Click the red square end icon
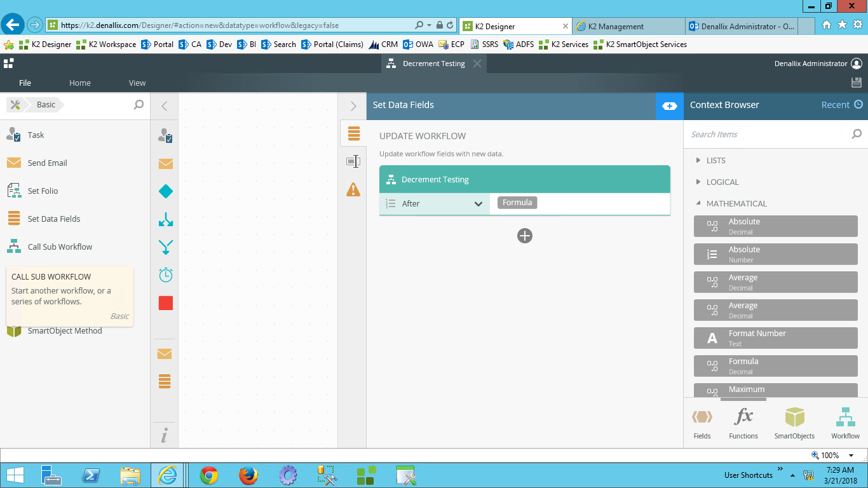868x488 pixels. [165, 303]
